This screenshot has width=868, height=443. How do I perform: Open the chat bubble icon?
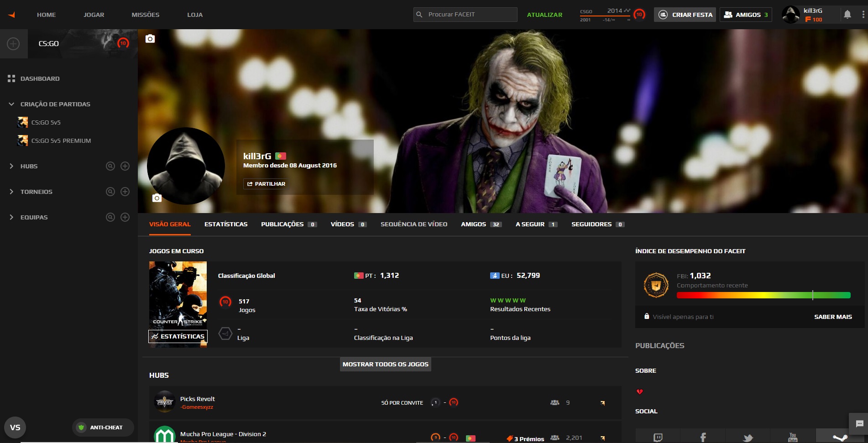tap(859, 424)
